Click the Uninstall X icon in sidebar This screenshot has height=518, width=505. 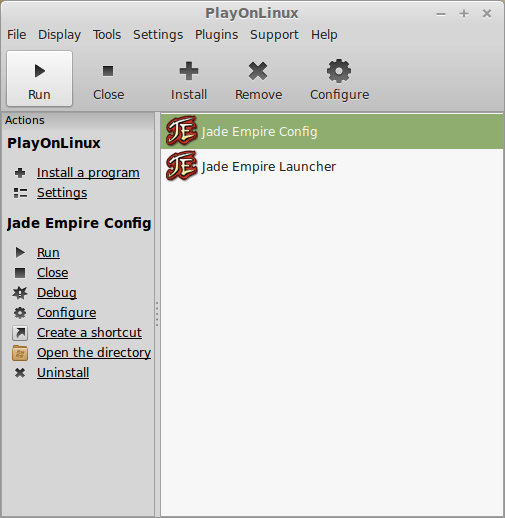coord(20,373)
